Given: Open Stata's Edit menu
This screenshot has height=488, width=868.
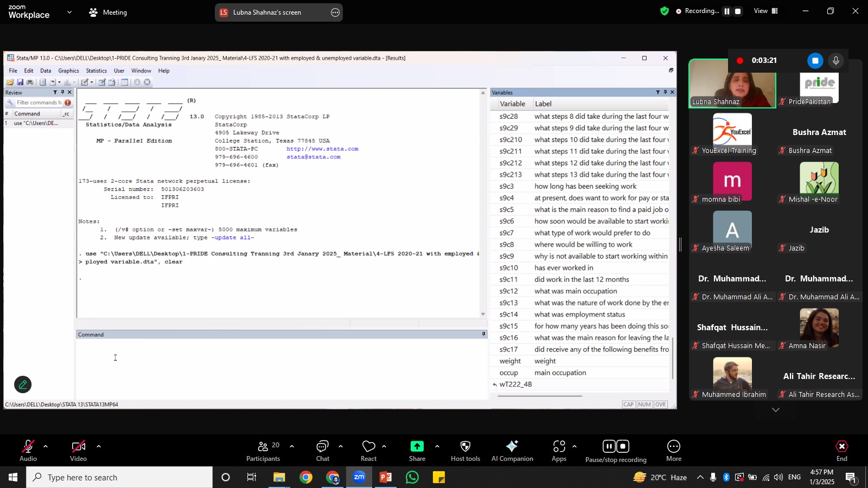Looking at the screenshot, I should pyautogui.click(x=29, y=70).
